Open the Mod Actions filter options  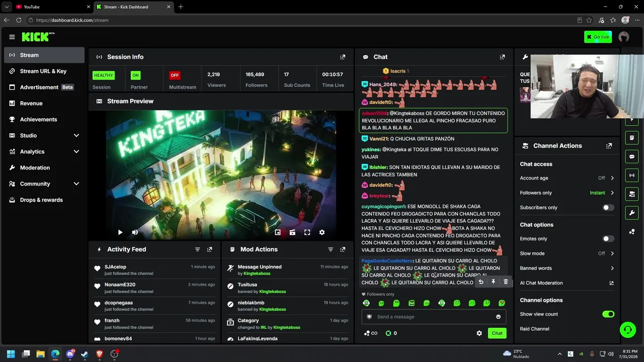331,249
